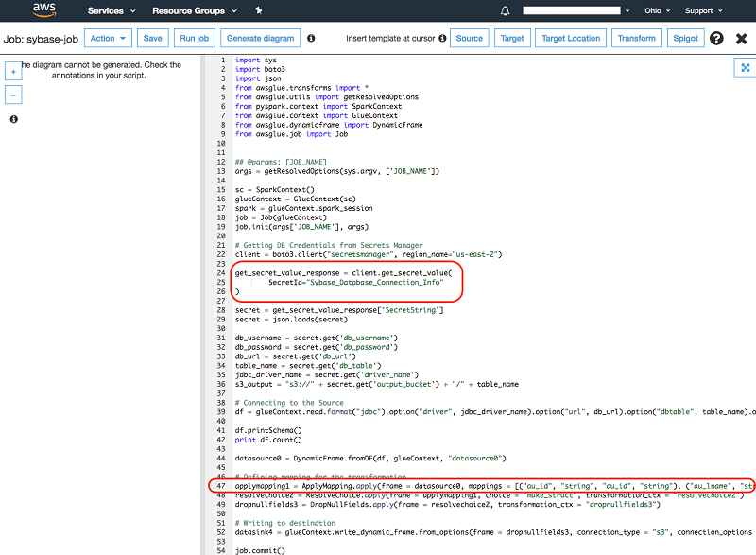Expand the editor to fullscreen
Image resolution: width=756 pixels, height=555 pixels.
pyautogui.click(x=745, y=68)
